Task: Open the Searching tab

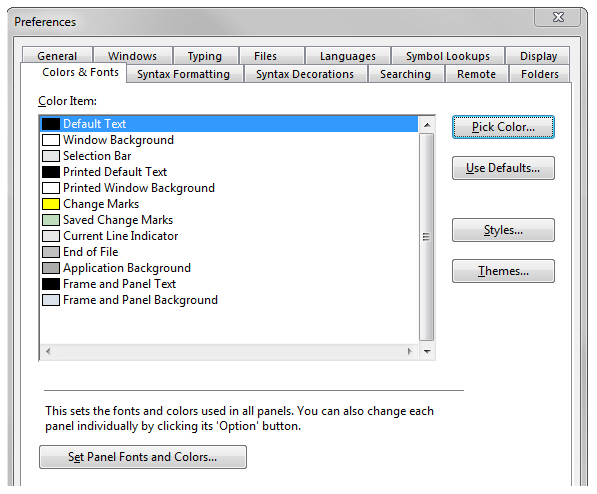Action: (x=406, y=74)
